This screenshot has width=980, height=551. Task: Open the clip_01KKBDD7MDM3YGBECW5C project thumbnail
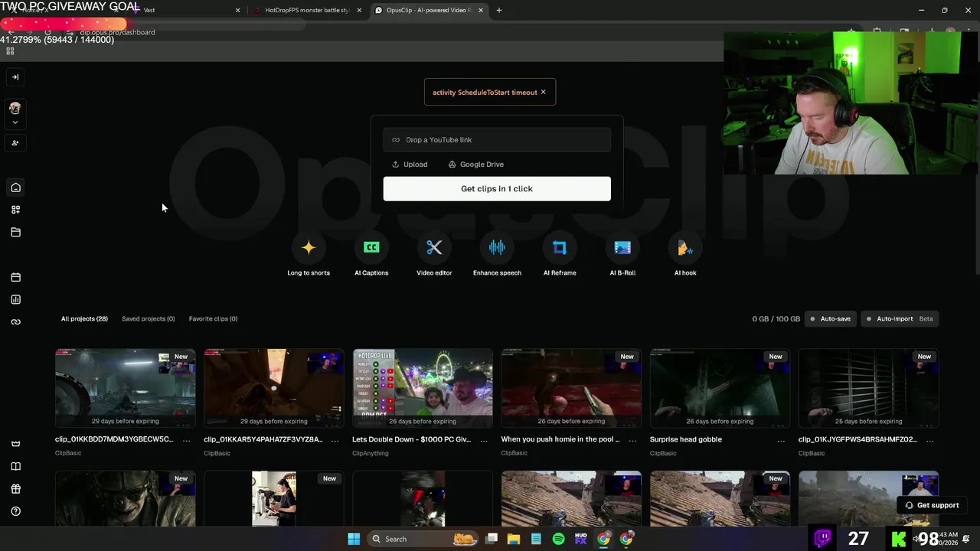pyautogui.click(x=126, y=388)
